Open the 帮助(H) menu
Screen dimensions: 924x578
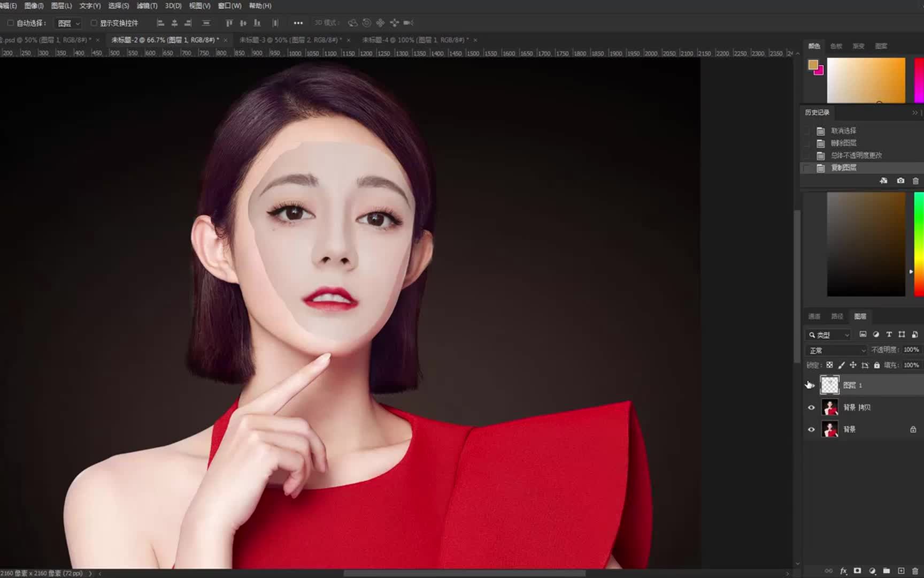(260, 6)
